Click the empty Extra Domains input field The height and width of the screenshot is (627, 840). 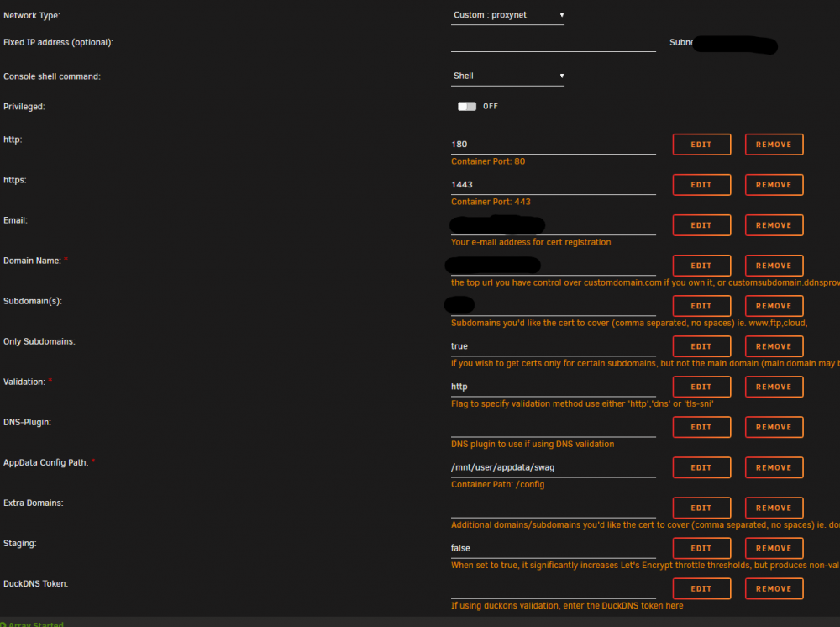click(x=554, y=508)
